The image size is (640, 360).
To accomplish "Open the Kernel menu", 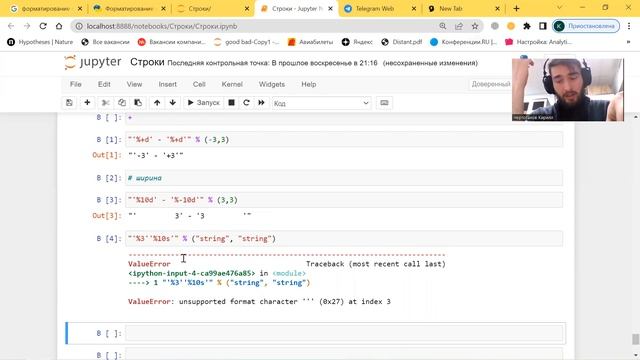I will [x=232, y=84].
